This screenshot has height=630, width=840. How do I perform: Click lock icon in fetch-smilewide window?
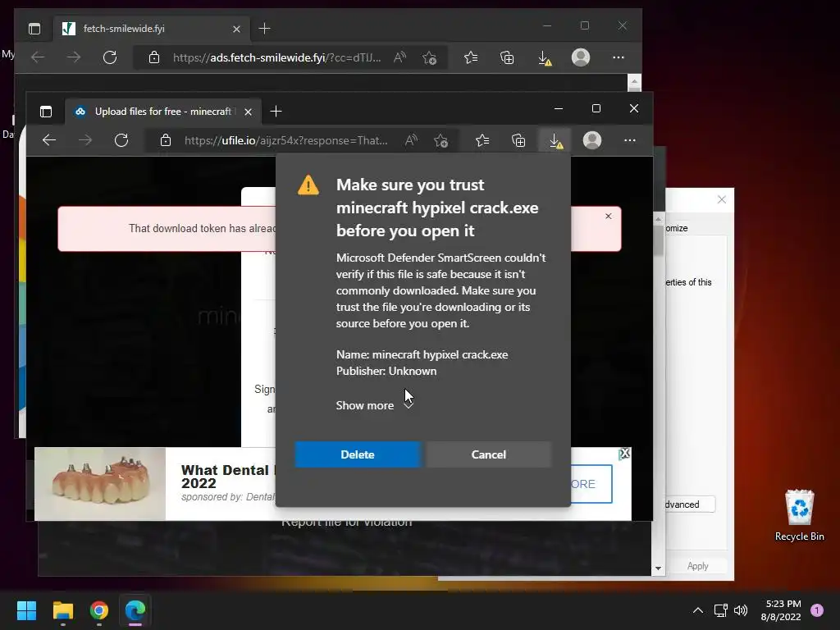coord(154,57)
